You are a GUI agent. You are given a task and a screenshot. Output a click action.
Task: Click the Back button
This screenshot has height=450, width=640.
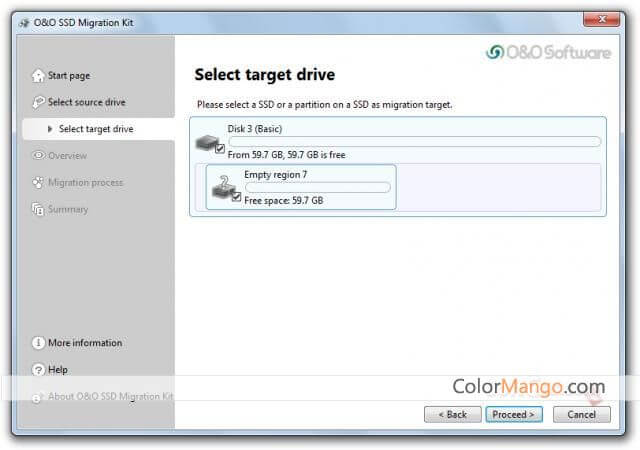pos(452,414)
